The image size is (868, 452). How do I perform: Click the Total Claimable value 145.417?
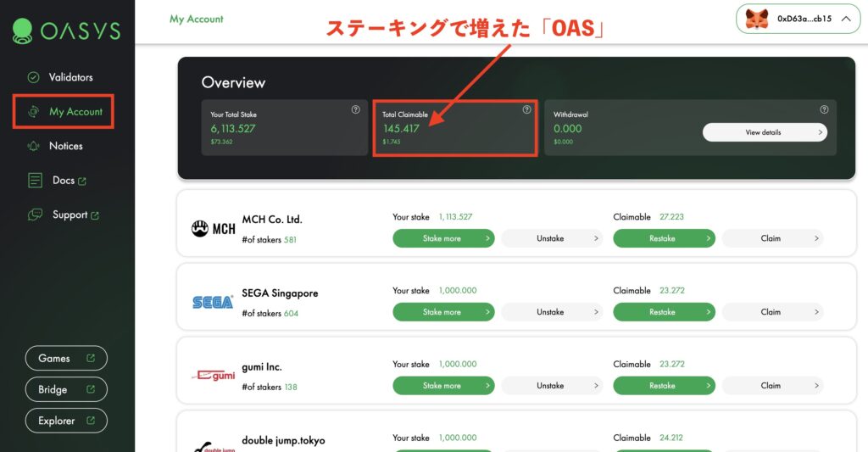click(401, 129)
